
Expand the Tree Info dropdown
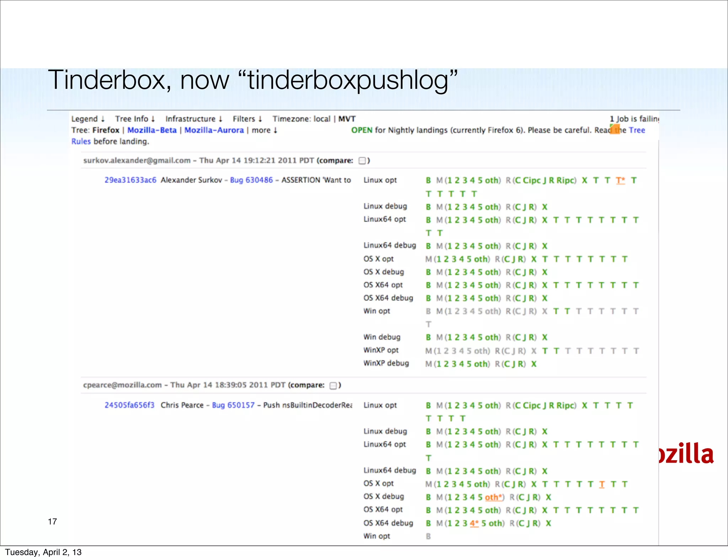tap(135, 119)
